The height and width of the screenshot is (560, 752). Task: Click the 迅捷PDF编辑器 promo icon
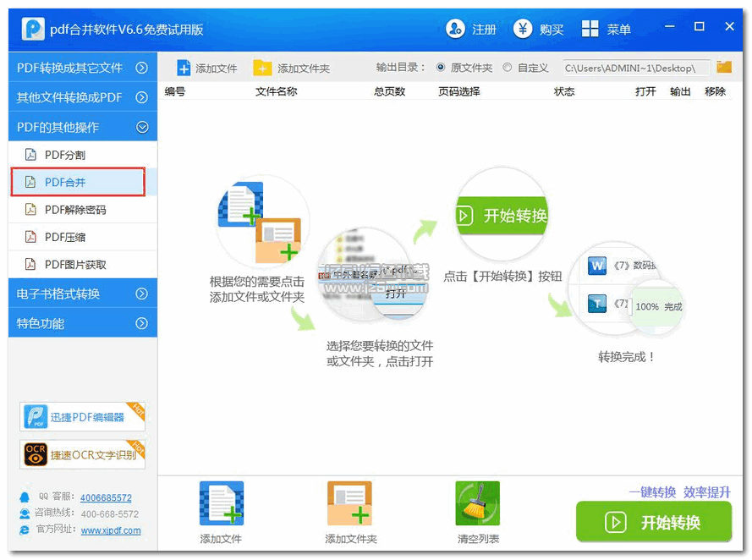[x=36, y=417]
